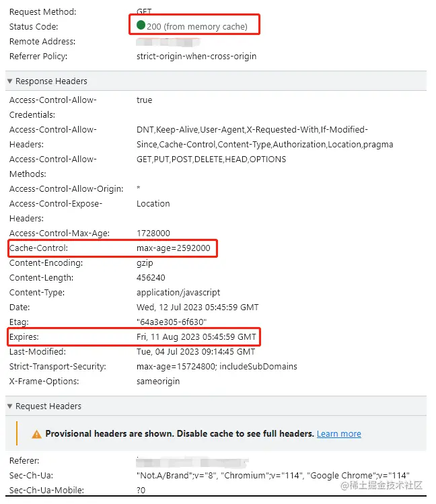This screenshot has width=436, height=504.
Task: Click the warning triangle icon beside Provisional headers
Action: point(36,435)
